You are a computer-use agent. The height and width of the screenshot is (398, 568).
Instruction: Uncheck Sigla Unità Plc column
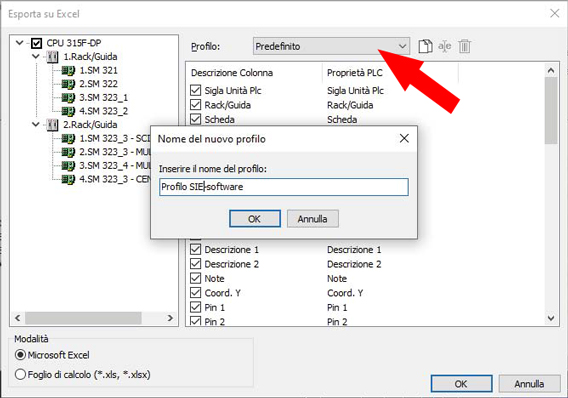(x=196, y=90)
